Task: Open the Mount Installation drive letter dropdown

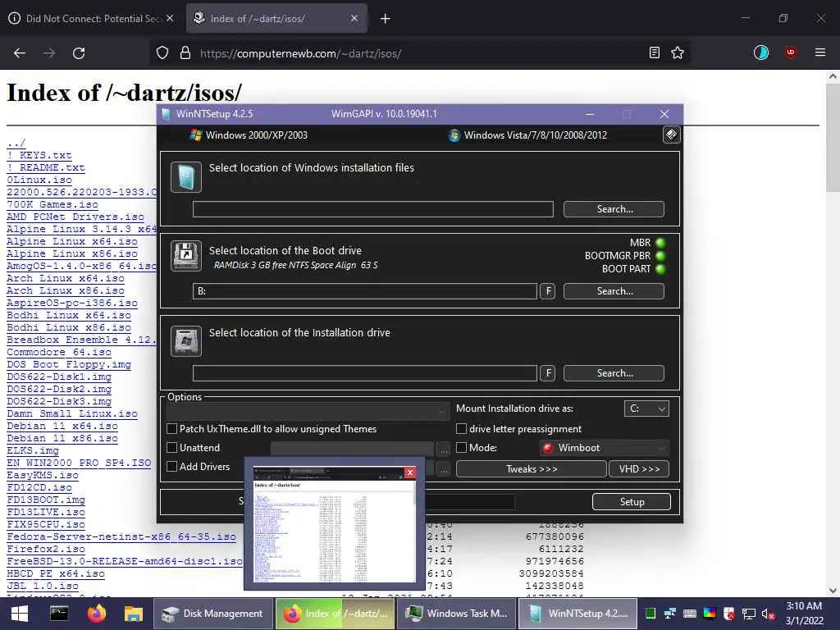Action: pyautogui.click(x=646, y=409)
